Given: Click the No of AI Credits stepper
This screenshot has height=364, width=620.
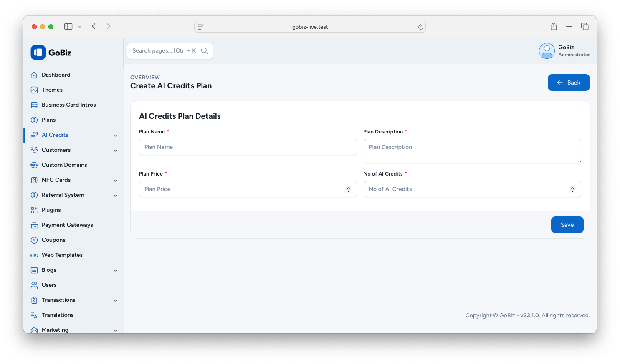Looking at the screenshot, I should coord(572,189).
